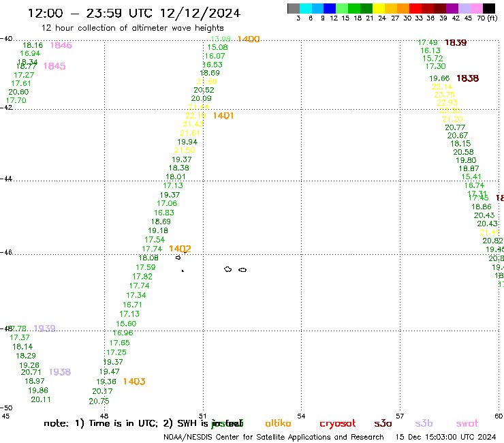
Task: Click the dark red s3a satellite label
Action: pyautogui.click(x=383, y=424)
